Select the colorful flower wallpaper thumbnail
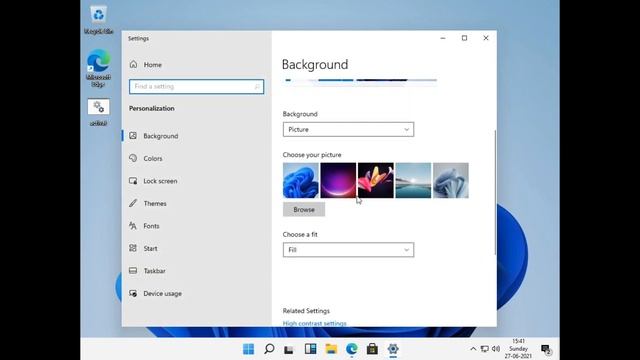 pyautogui.click(x=376, y=180)
